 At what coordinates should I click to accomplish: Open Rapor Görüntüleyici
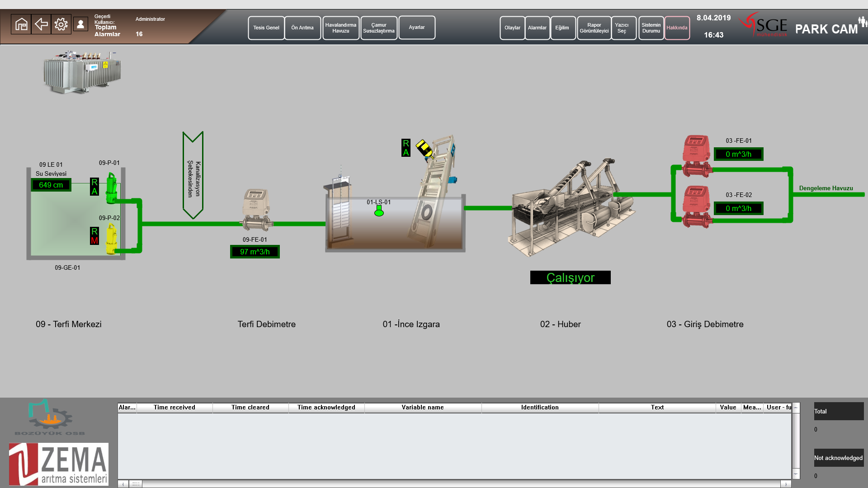click(x=594, y=28)
